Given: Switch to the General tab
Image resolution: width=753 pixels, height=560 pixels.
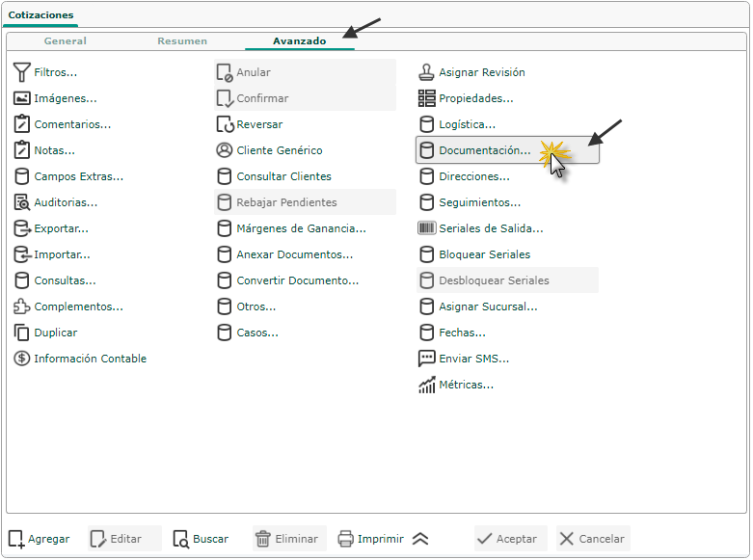Looking at the screenshot, I should pyautogui.click(x=66, y=41).
